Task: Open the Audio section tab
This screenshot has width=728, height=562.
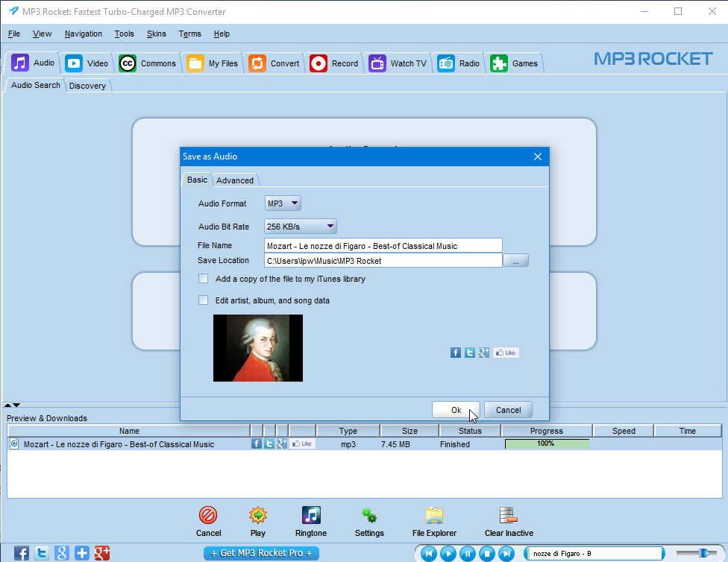Action: [x=33, y=63]
